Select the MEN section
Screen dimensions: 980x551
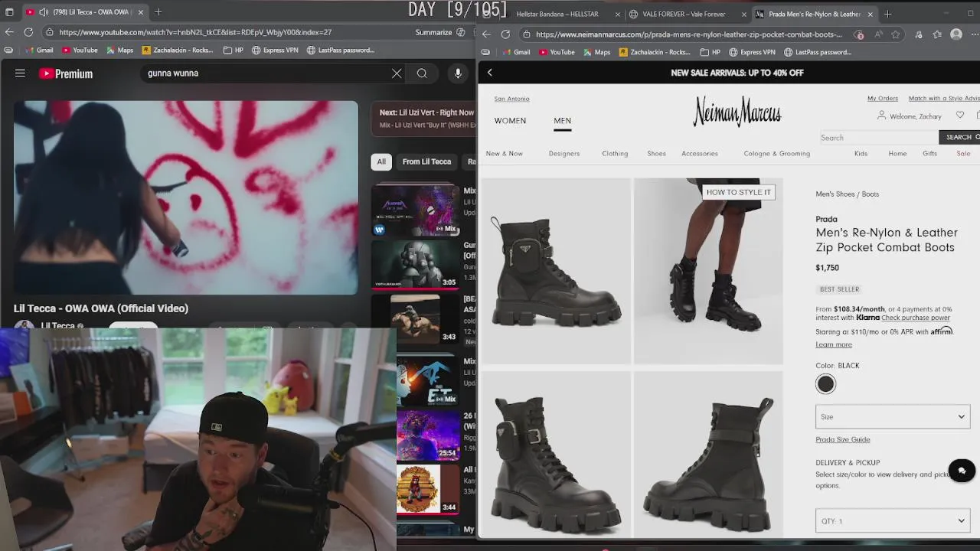(563, 121)
